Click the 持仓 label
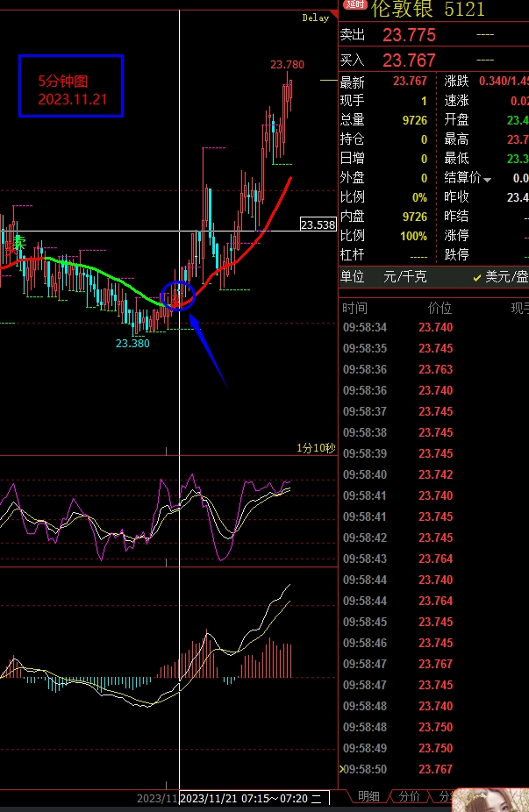This screenshot has width=529, height=812. (x=353, y=139)
